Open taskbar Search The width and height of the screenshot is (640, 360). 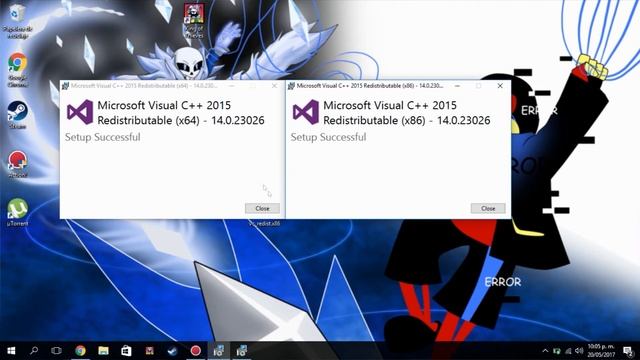tap(34, 351)
